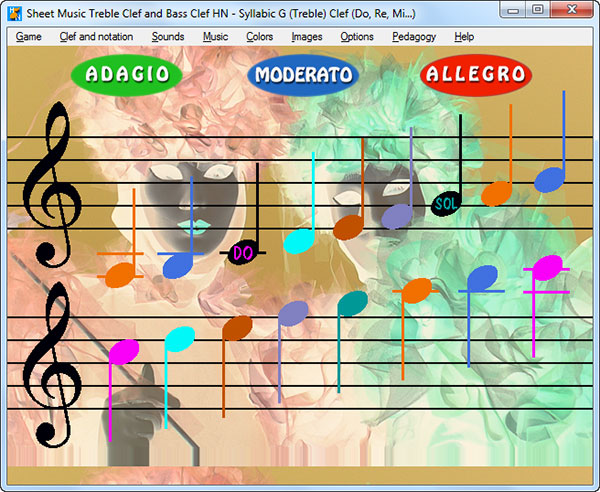This screenshot has height=492, width=600.
Task: Open the Game menu
Action: pyautogui.click(x=29, y=37)
